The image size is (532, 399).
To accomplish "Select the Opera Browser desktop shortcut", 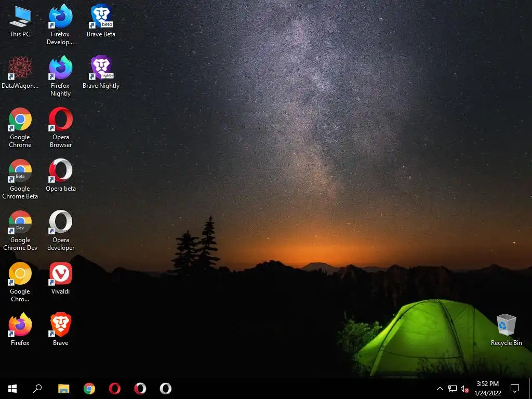I will tap(61, 128).
